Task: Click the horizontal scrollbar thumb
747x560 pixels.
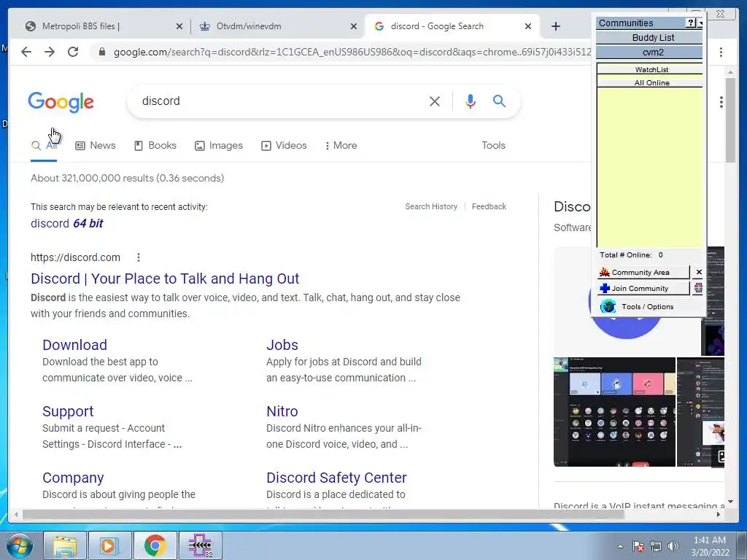Action: [323, 514]
